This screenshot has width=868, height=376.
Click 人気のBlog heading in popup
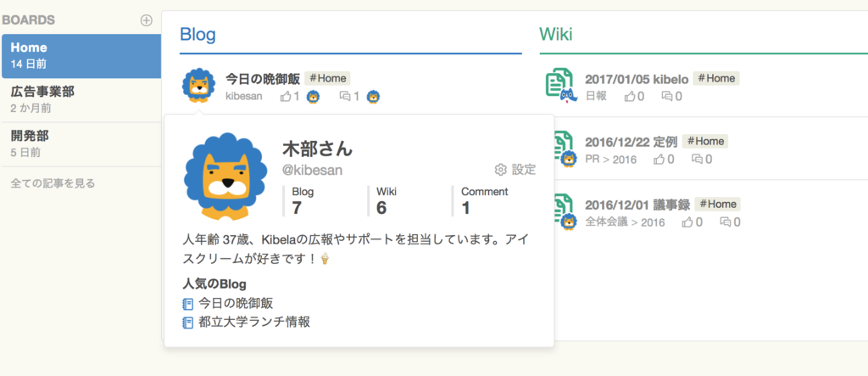point(214,284)
